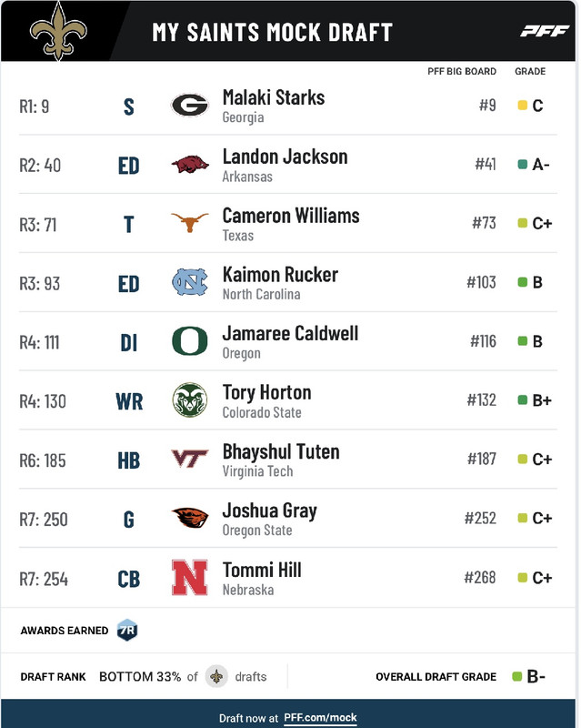Open the PFF.com/mock link

[320, 718]
